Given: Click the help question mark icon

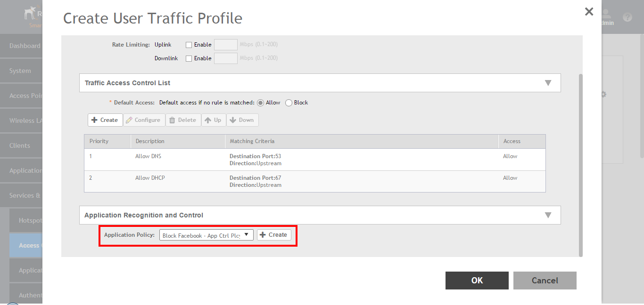Looking at the screenshot, I should click(x=627, y=17).
